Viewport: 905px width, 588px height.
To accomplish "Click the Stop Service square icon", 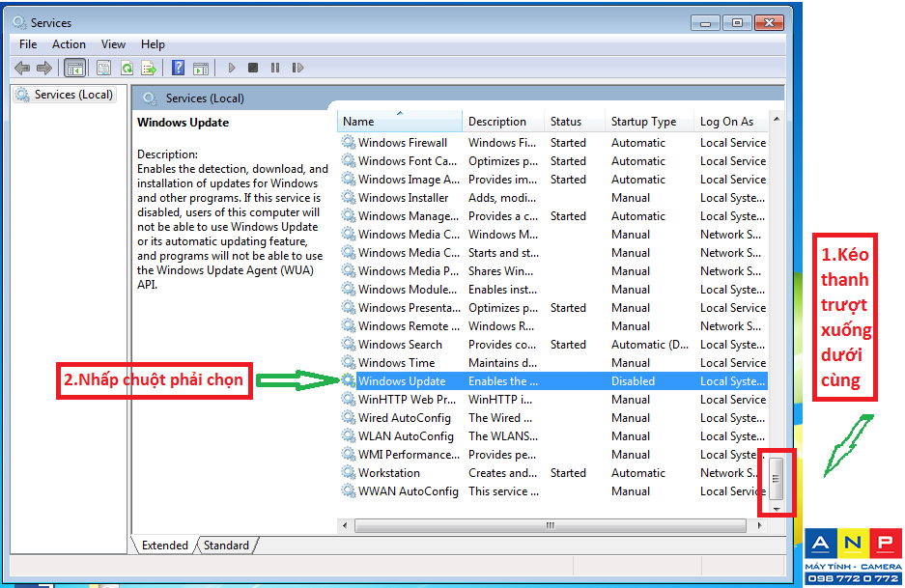I will coord(253,69).
